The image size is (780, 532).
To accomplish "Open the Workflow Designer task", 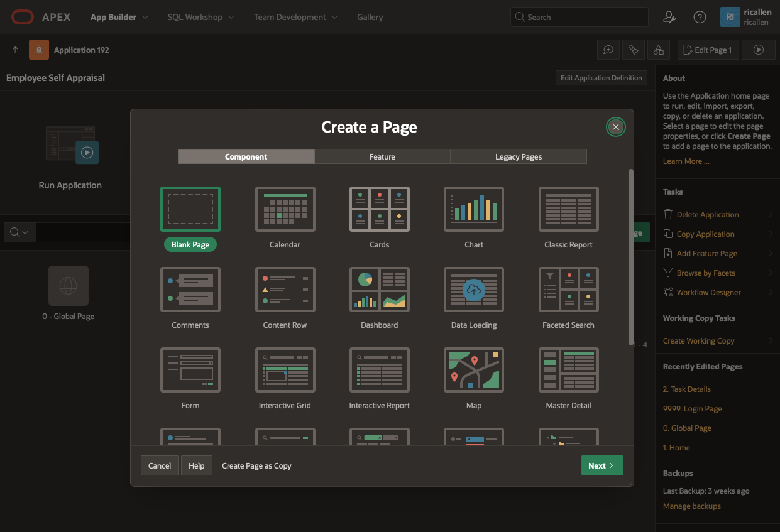I will 708,292.
